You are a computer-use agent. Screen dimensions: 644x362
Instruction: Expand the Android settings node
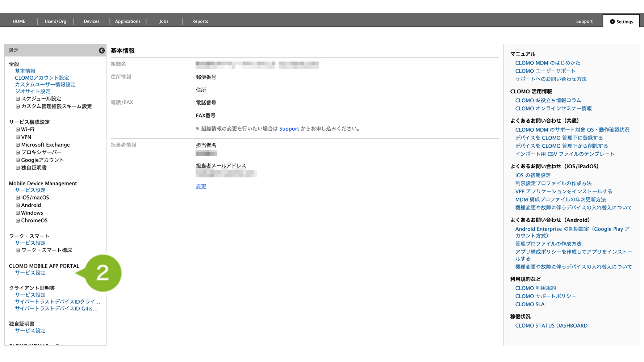(x=18, y=205)
